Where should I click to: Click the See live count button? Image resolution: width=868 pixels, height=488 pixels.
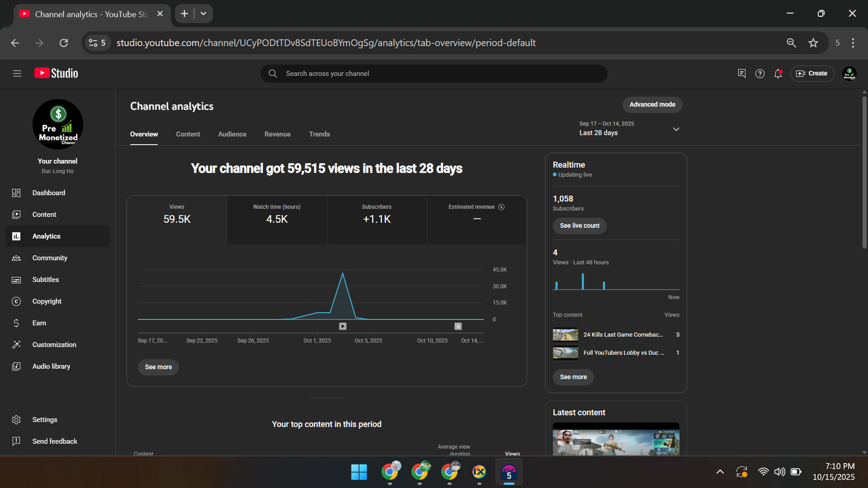(x=579, y=226)
